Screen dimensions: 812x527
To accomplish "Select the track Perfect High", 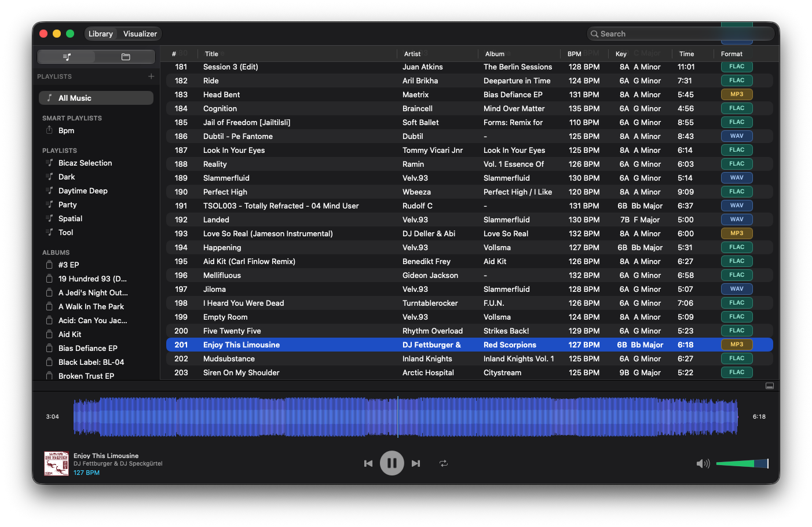I will (469, 192).
